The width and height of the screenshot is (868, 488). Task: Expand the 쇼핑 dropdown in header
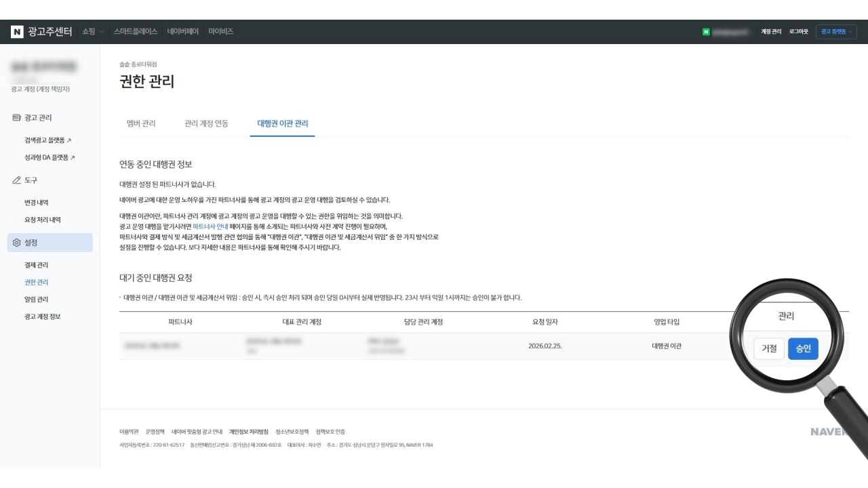[94, 32]
